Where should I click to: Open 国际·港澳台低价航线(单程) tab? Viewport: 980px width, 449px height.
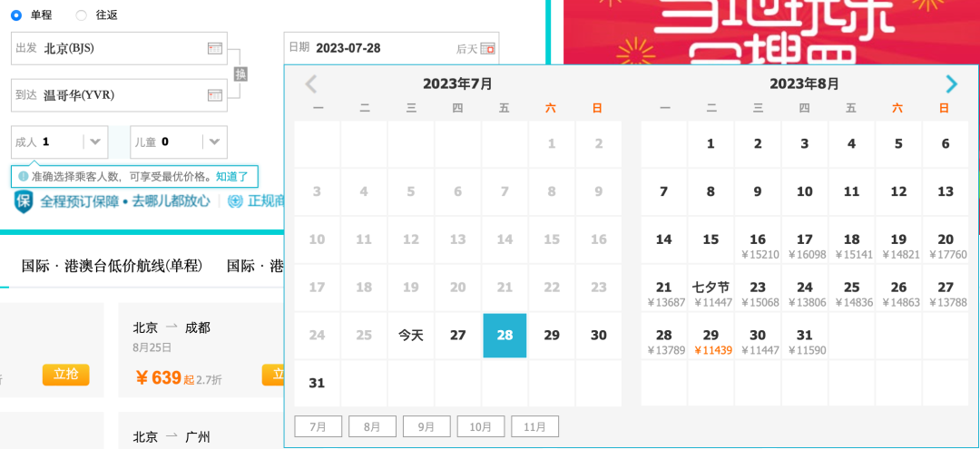(112, 266)
